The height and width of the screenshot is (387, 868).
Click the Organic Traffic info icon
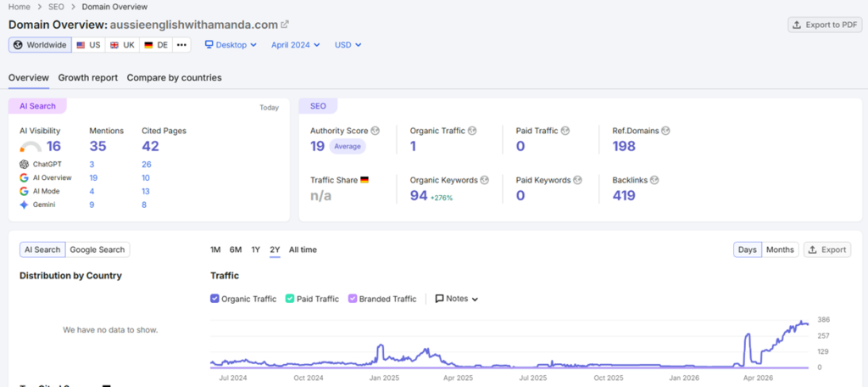pos(472,131)
